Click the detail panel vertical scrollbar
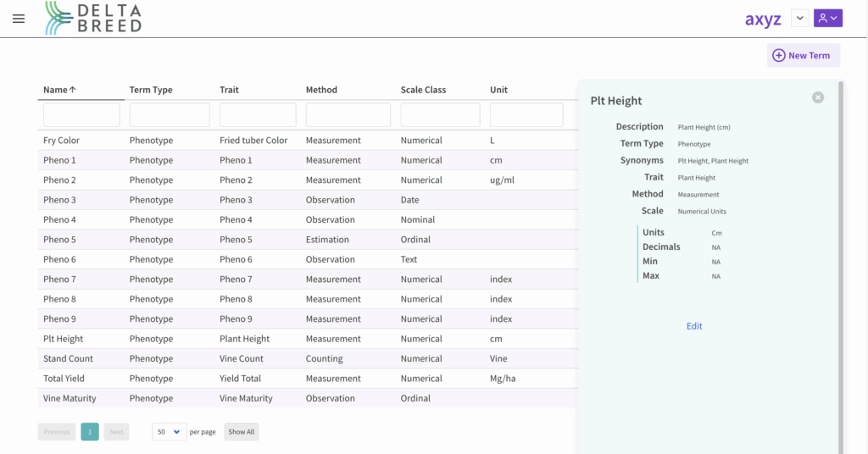 click(840, 254)
